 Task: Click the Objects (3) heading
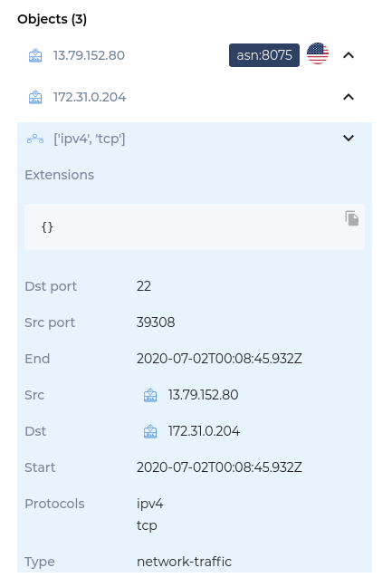(52, 19)
